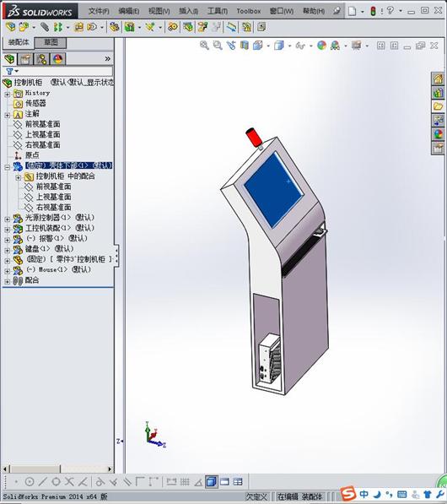This screenshot has width=447, height=504.
Task: Open SolidWorks Resources task pane tab
Action: coord(439,79)
